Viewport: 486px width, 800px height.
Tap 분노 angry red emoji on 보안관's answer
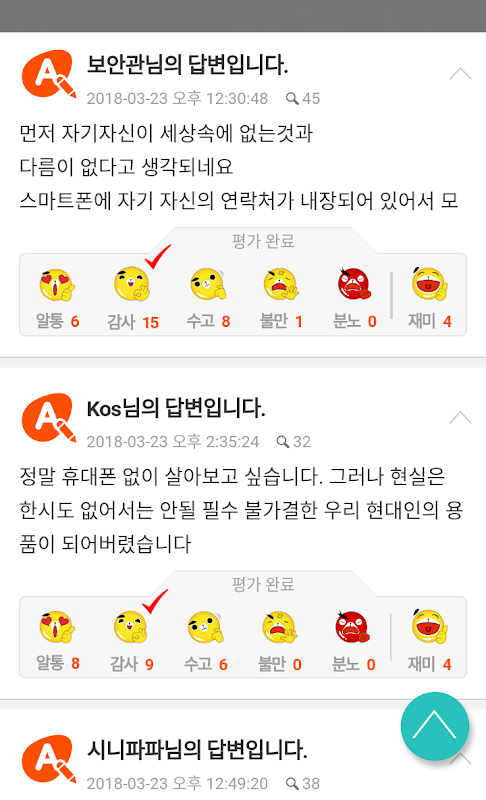tap(354, 284)
